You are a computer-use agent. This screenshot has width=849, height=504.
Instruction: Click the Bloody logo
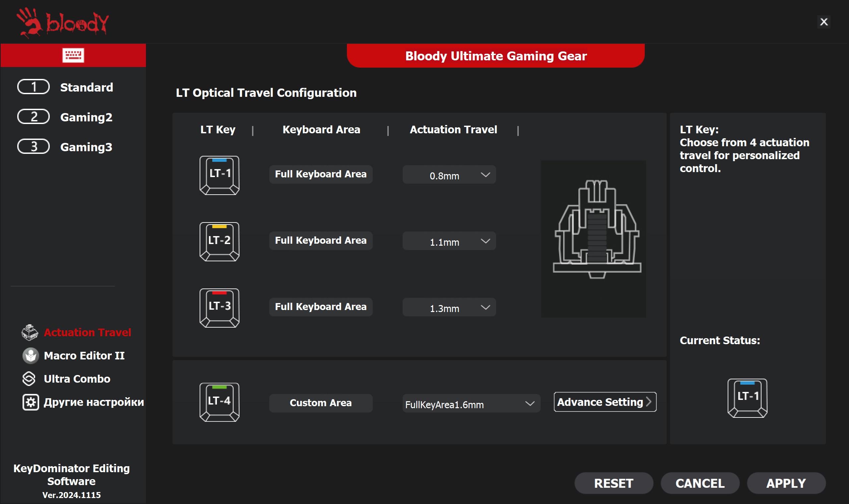pos(63,23)
